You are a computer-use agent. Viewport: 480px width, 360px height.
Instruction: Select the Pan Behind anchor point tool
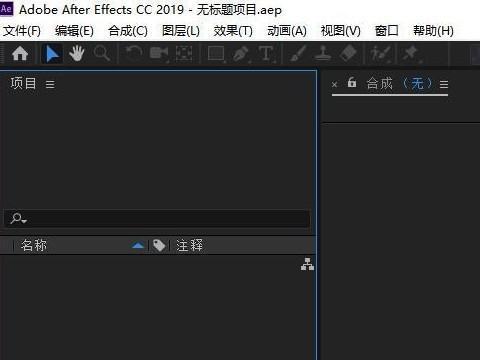tap(184, 54)
